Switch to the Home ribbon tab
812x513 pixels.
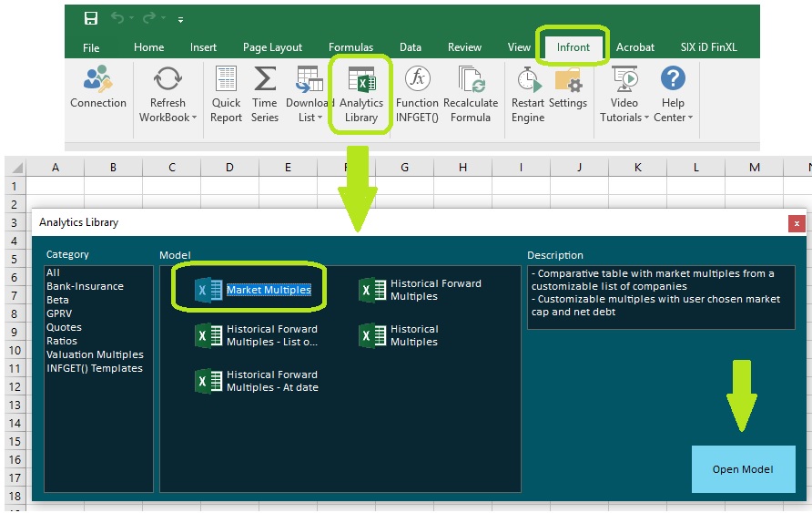pyautogui.click(x=148, y=47)
